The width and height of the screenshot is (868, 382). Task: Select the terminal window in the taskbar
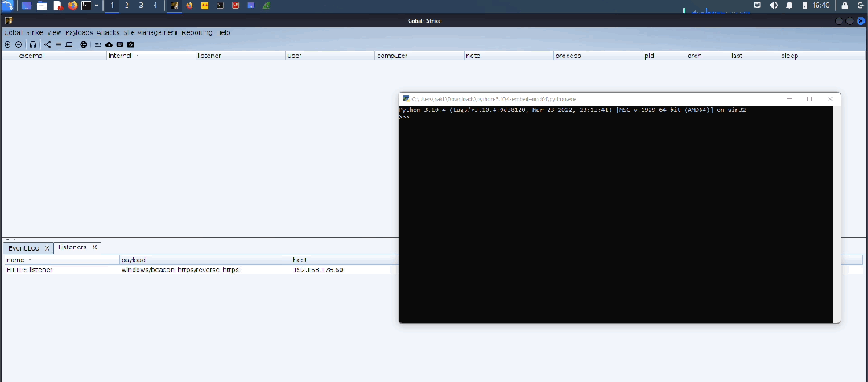pos(221,6)
